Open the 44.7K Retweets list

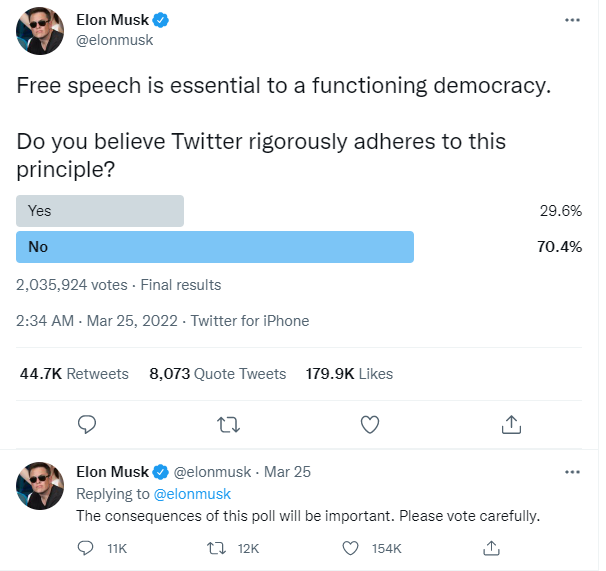coord(74,374)
